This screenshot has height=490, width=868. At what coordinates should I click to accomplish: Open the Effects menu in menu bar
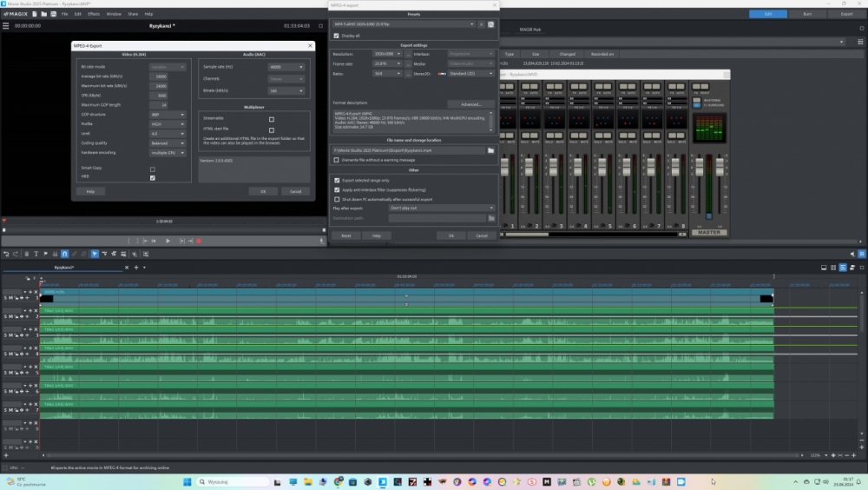click(94, 14)
